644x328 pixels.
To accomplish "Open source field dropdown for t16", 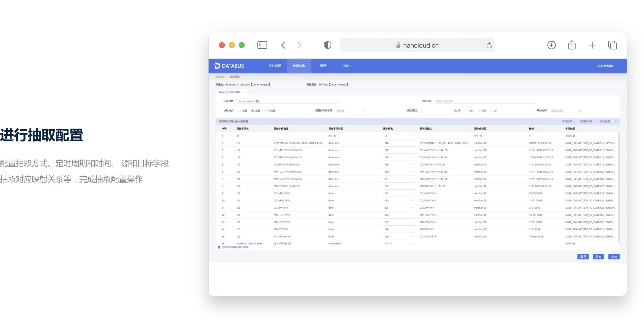I will (399, 143).
